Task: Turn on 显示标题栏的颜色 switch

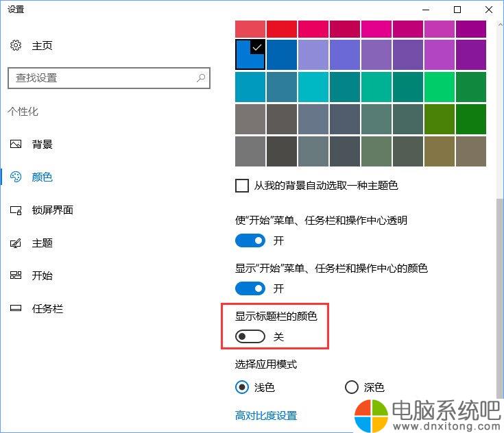Action: click(x=250, y=336)
